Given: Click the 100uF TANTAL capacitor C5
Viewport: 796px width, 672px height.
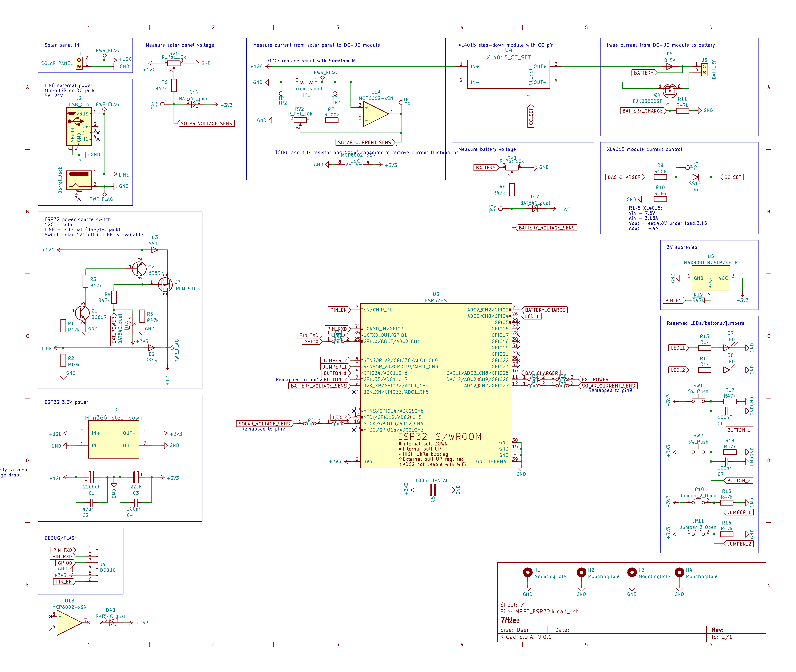Looking at the screenshot, I should (432, 490).
